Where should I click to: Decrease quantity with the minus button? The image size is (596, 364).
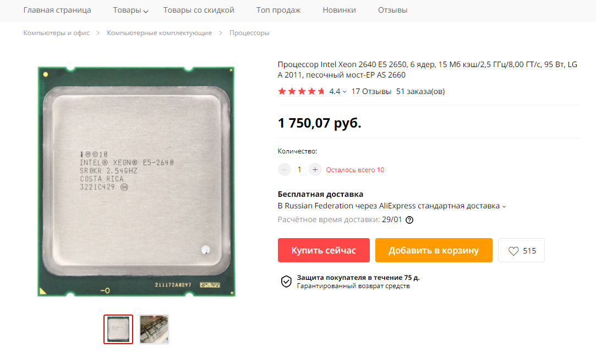285,169
